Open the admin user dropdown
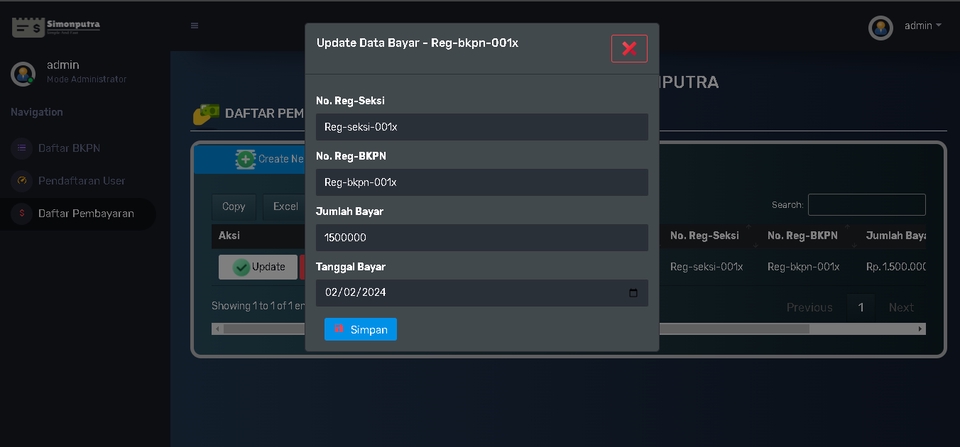 pos(923,26)
